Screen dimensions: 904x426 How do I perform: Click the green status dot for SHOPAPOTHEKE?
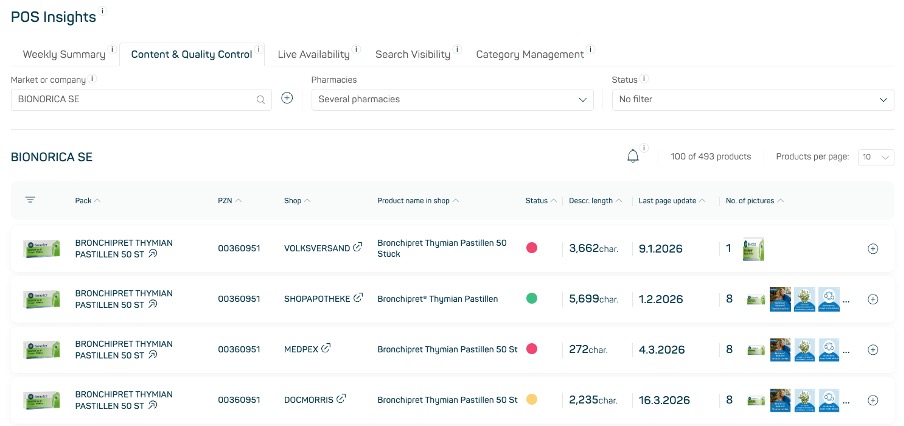click(x=532, y=299)
